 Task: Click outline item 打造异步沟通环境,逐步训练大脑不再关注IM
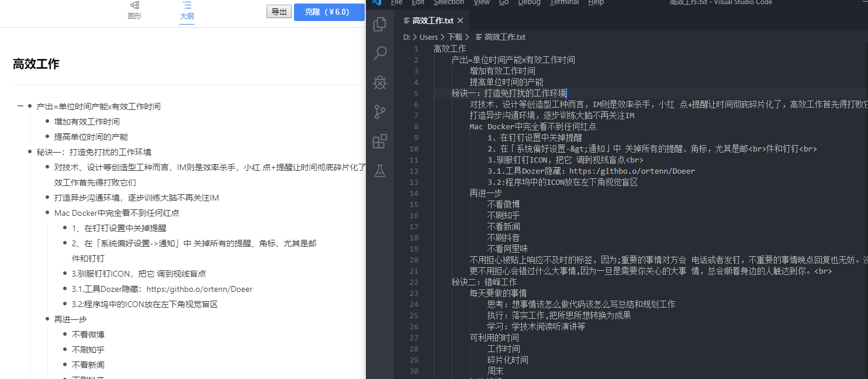(137, 198)
